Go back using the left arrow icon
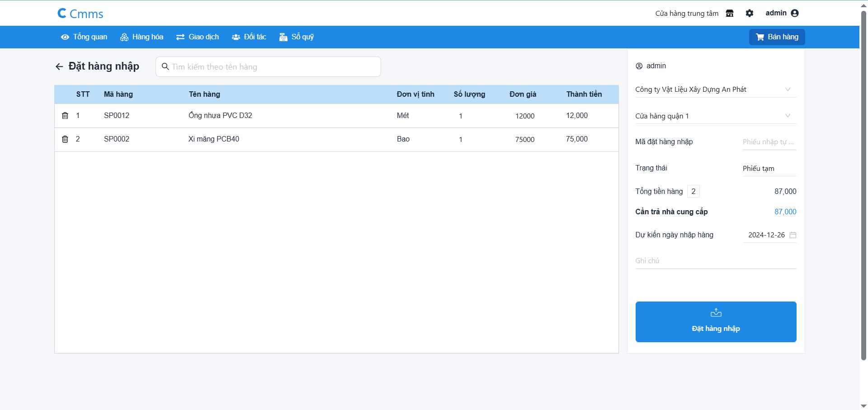 tap(59, 66)
